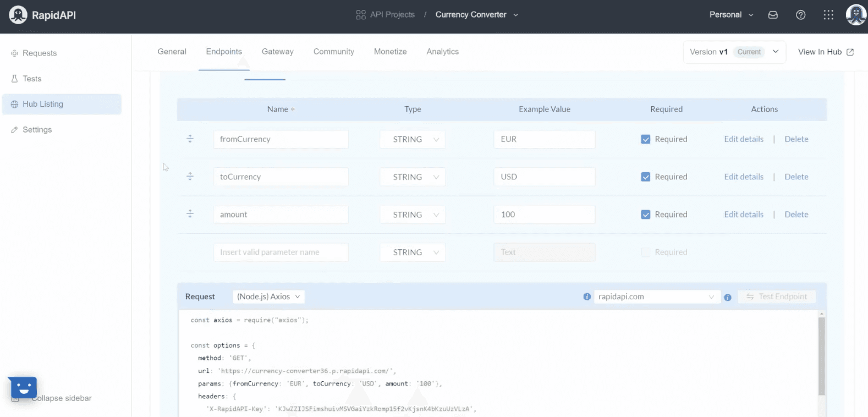The height and width of the screenshot is (417, 868).
Task: Check Required for the new parameter row
Action: tap(646, 252)
